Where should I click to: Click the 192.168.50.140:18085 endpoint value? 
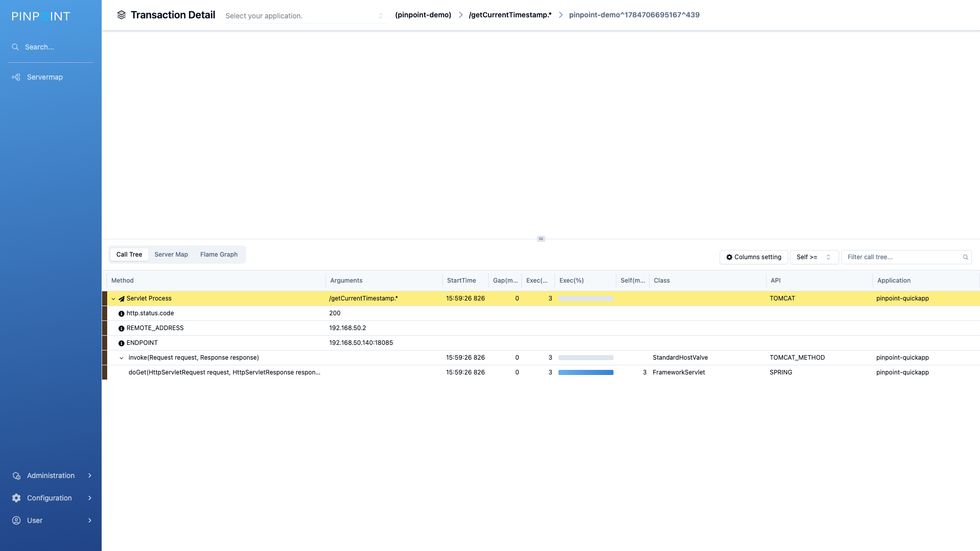tap(361, 343)
